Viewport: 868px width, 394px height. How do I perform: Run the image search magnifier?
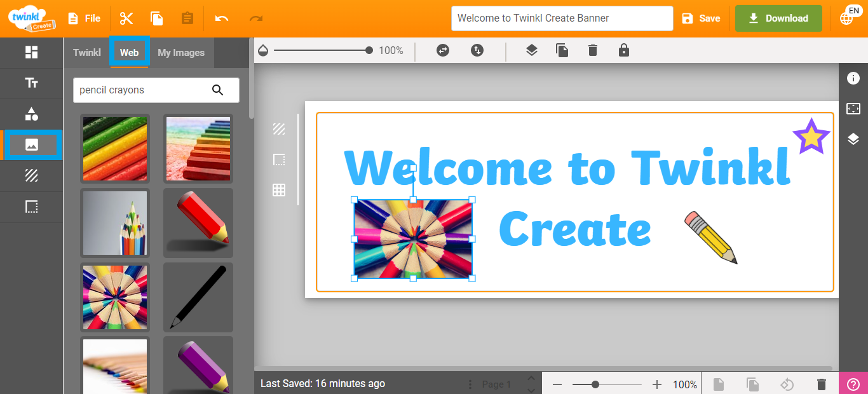click(x=218, y=90)
